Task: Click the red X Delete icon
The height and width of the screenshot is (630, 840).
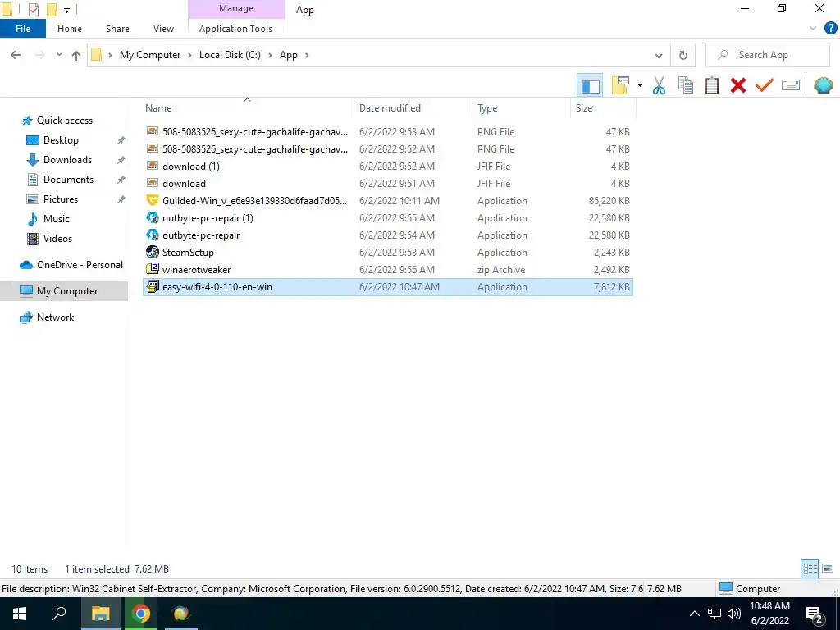Action: click(x=737, y=85)
